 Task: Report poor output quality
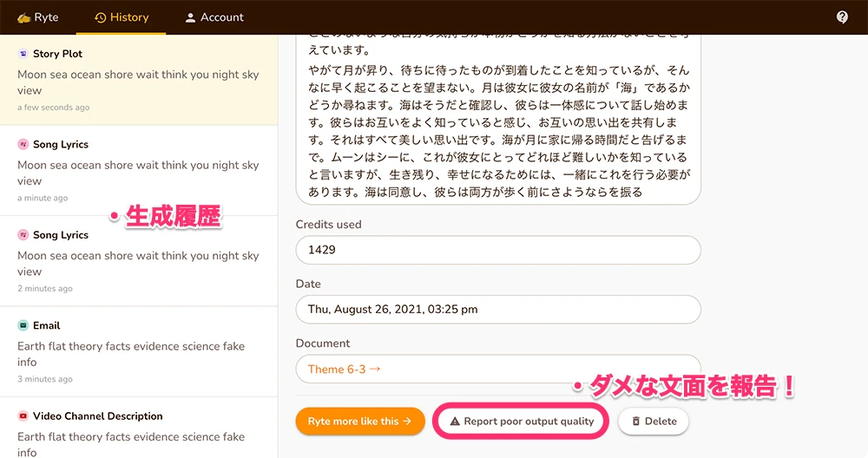[x=521, y=422]
